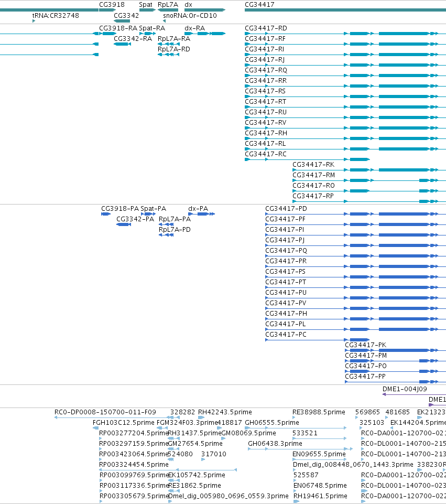The height and width of the screenshot is (504, 446).
Task: Select transcript CG3918-RA
Action: (118, 28)
